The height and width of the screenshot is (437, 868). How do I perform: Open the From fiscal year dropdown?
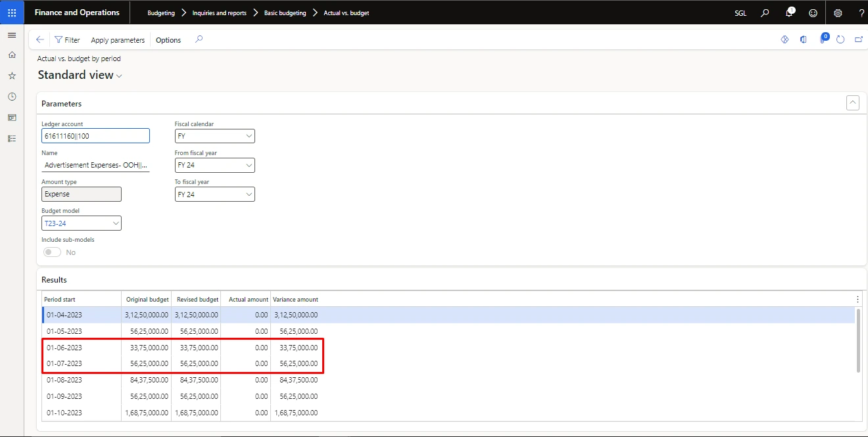(x=249, y=165)
